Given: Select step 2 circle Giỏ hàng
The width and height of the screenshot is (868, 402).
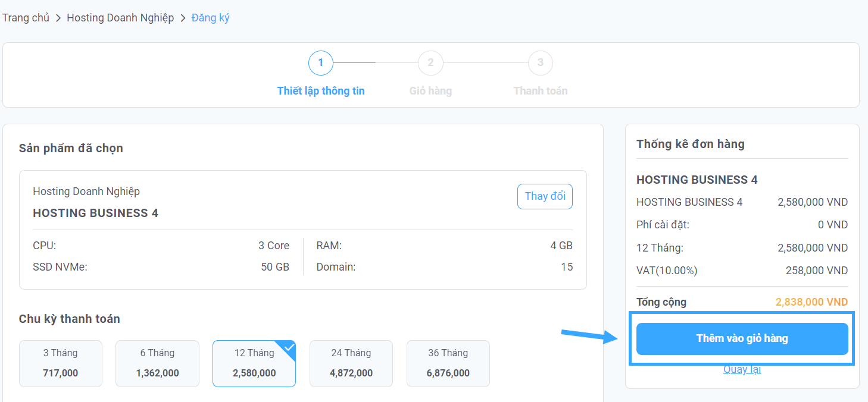Looking at the screenshot, I should (x=430, y=63).
